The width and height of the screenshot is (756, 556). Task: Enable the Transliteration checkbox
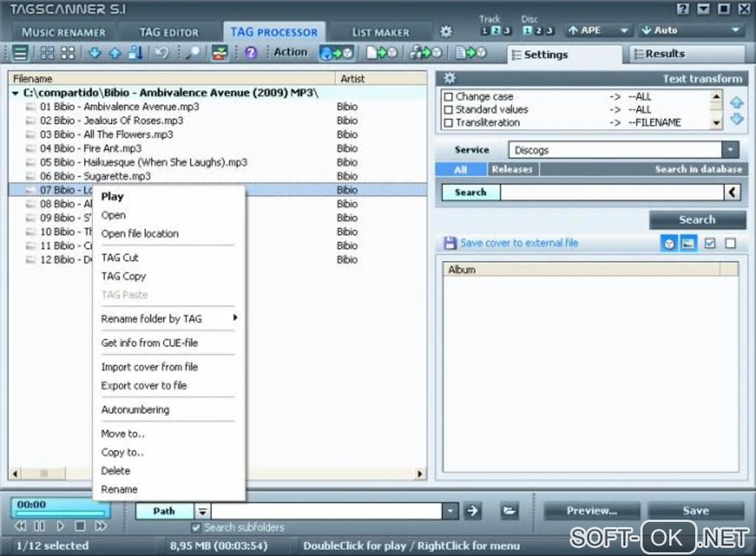[x=448, y=123]
